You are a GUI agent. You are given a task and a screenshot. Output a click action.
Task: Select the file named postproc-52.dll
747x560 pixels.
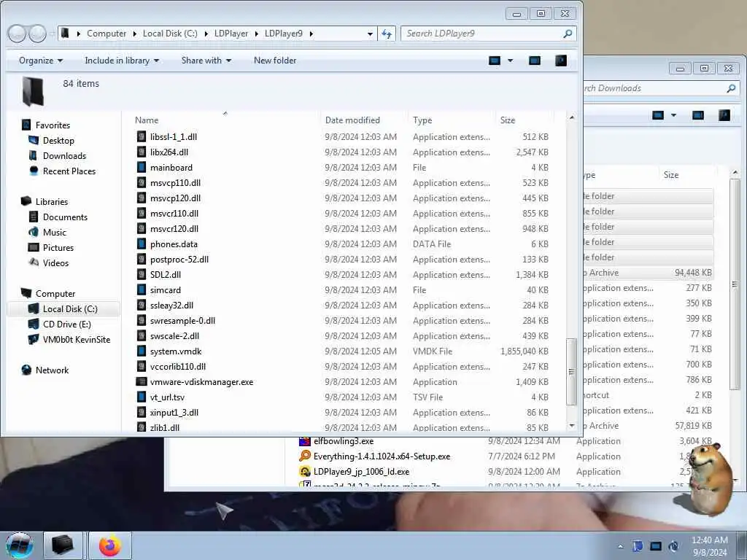click(x=179, y=260)
